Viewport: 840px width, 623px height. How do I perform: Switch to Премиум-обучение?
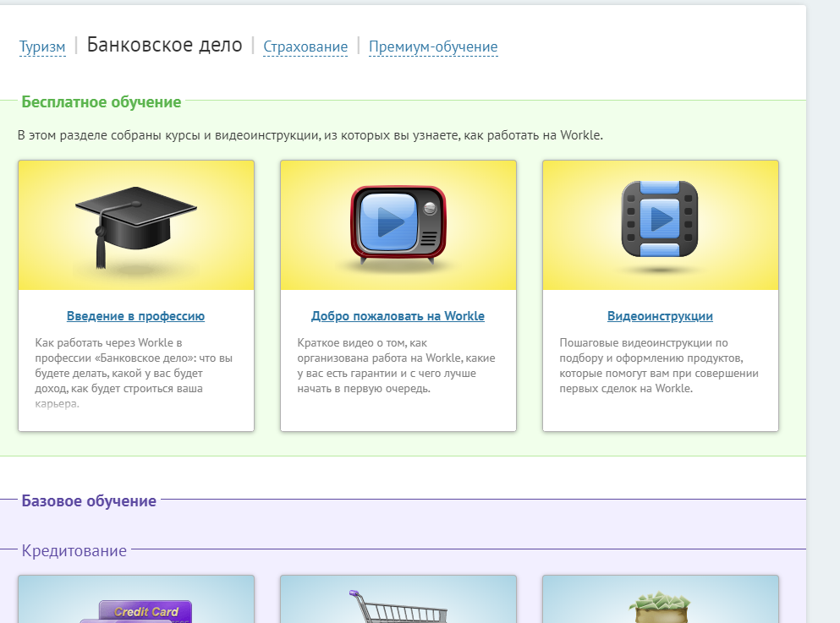coord(433,47)
